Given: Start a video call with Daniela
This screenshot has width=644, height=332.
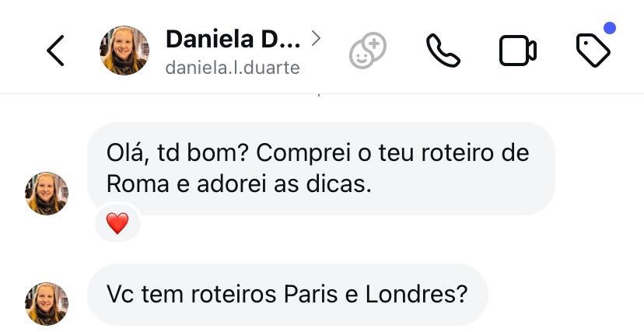Looking at the screenshot, I should 517,51.
